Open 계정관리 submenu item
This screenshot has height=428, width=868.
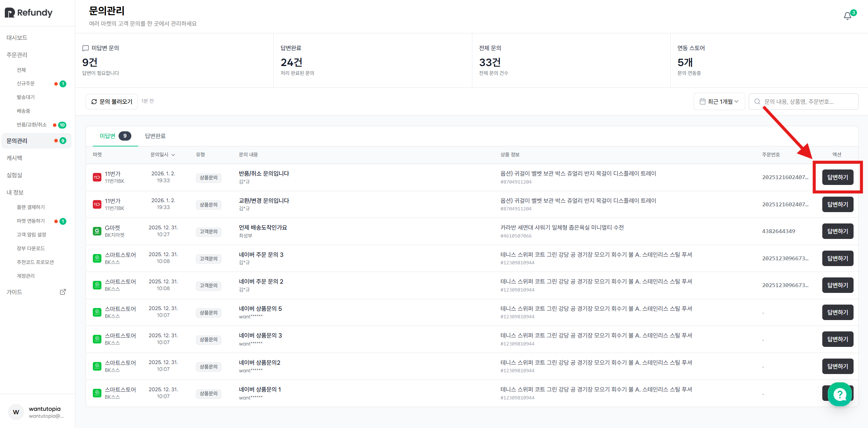click(26, 276)
